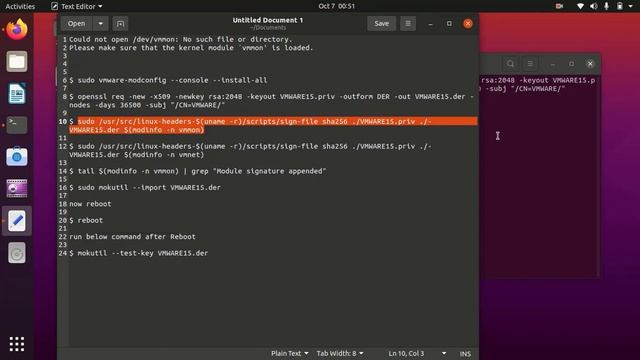Screen dimensions: 640x360
Task: Expand the system menu arrow
Action: 631,6
